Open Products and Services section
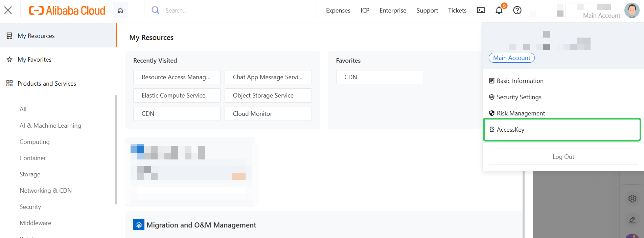Viewport: 644px width, 238px height. tap(58, 83)
